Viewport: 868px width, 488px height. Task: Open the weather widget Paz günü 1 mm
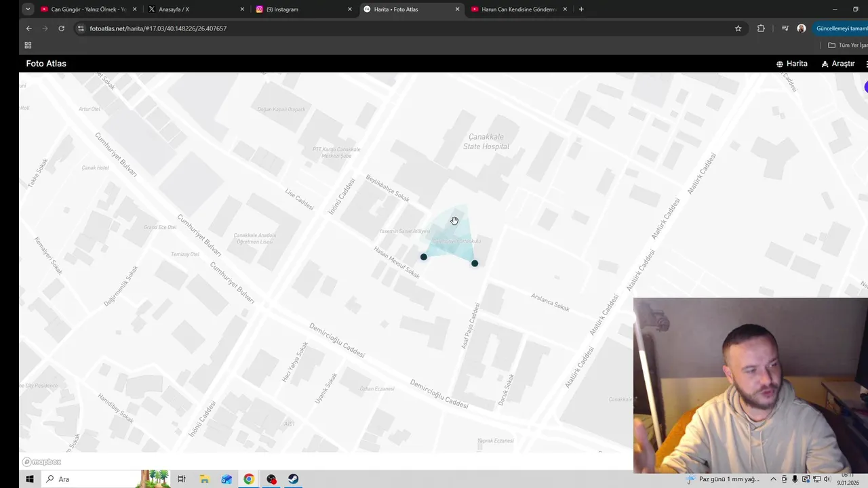coord(723,479)
